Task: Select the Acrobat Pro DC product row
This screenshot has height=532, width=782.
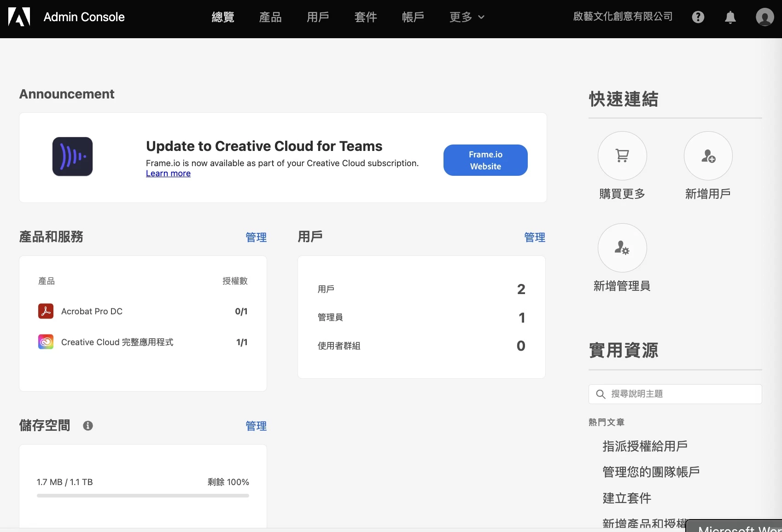Action: tap(143, 311)
